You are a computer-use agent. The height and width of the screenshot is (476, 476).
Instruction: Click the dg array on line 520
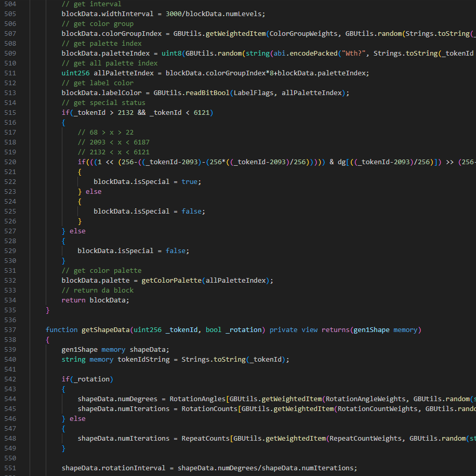coord(341,162)
